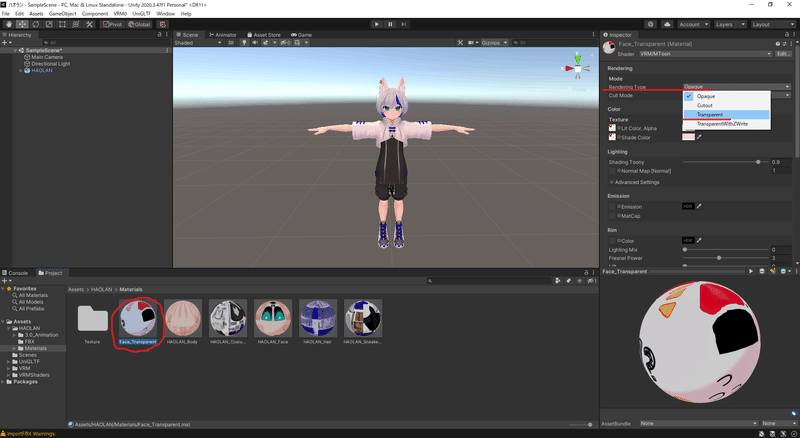Screen dimensions: 800x438
Task: Open the Layout dropdown
Action: 773,24
